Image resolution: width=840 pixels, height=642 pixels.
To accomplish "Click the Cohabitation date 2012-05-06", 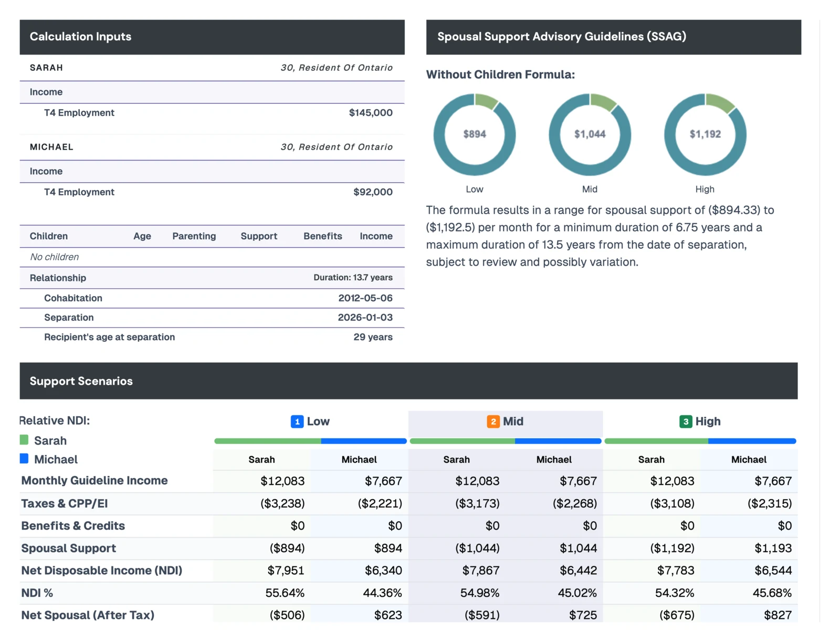I will (x=365, y=298).
